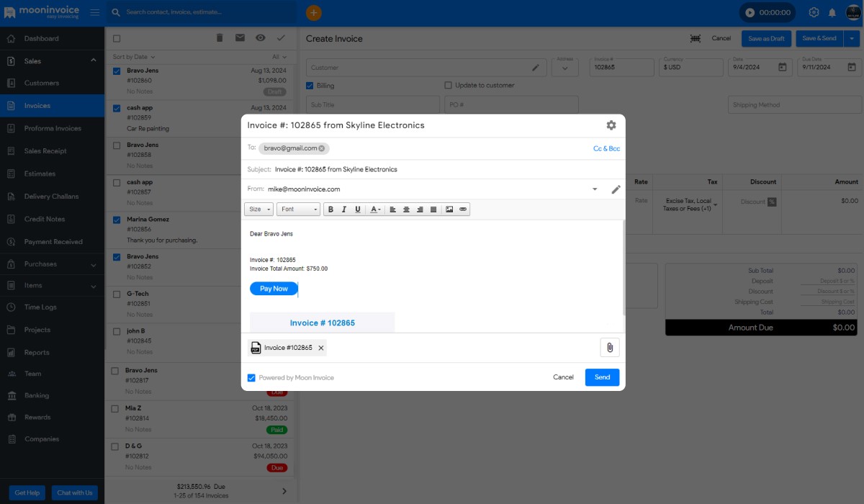Open the Sort by Date dropdown
The height and width of the screenshot is (504, 864).
(x=134, y=57)
